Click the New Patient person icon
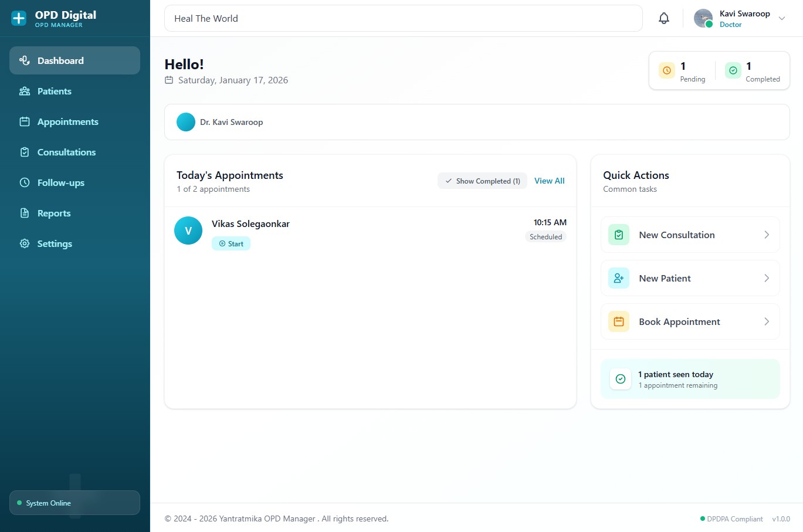This screenshot has width=803, height=532. coord(618,277)
